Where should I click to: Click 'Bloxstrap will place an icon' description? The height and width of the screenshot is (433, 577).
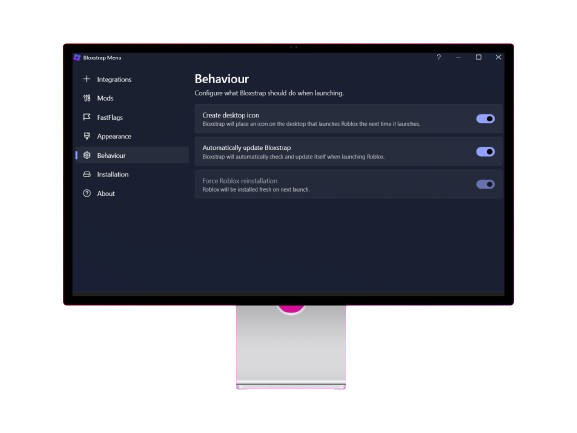click(x=311, y=124)
